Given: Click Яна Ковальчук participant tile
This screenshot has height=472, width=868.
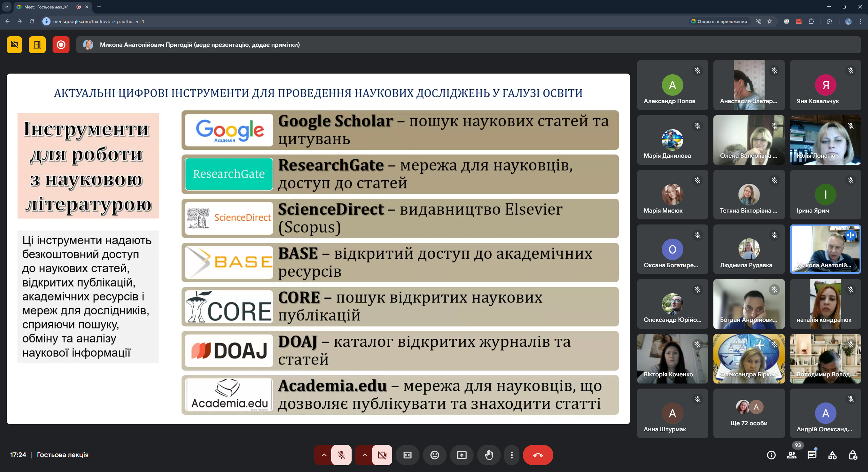Looking at the screenshot, I should pyautogui.click(x=825, y=85).
